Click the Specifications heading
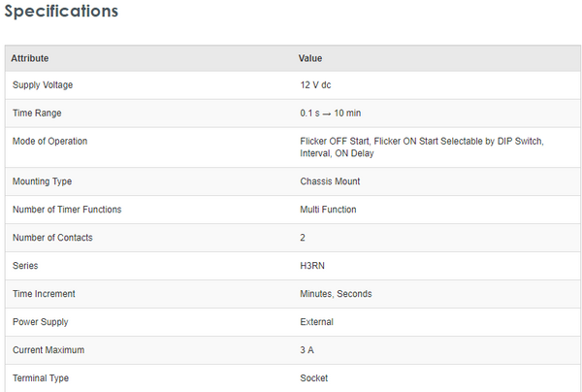Viewport: 582px width, 392px height. [61, 13]
